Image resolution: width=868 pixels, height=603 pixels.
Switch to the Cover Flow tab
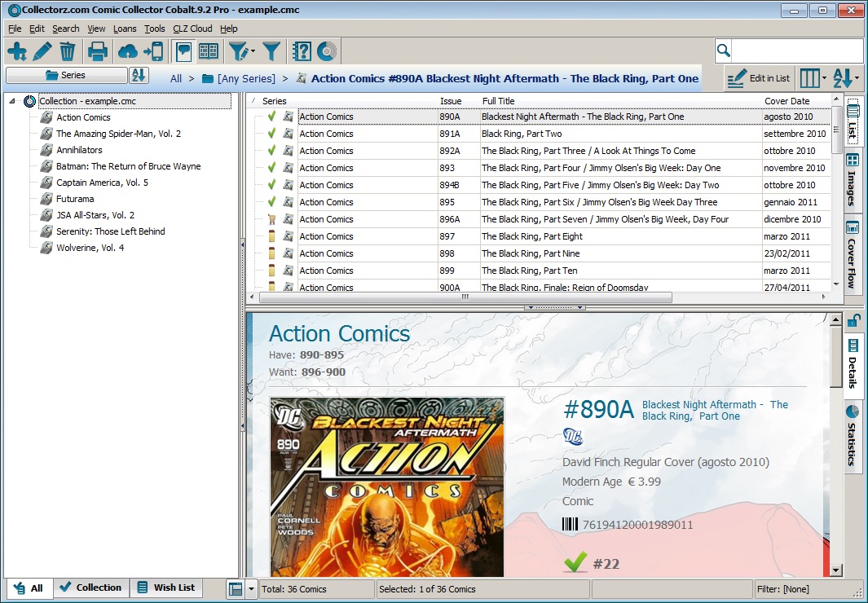point(853,256)
